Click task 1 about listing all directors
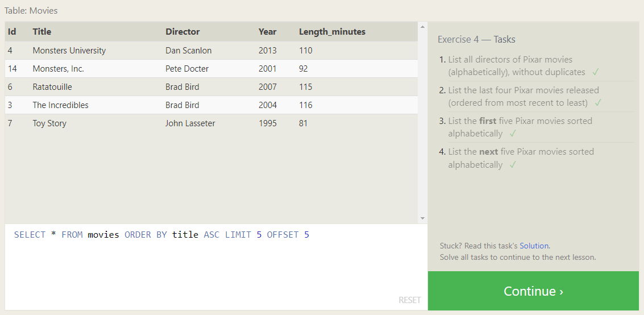The image size is (644, 315). click(x=517, y=66)
